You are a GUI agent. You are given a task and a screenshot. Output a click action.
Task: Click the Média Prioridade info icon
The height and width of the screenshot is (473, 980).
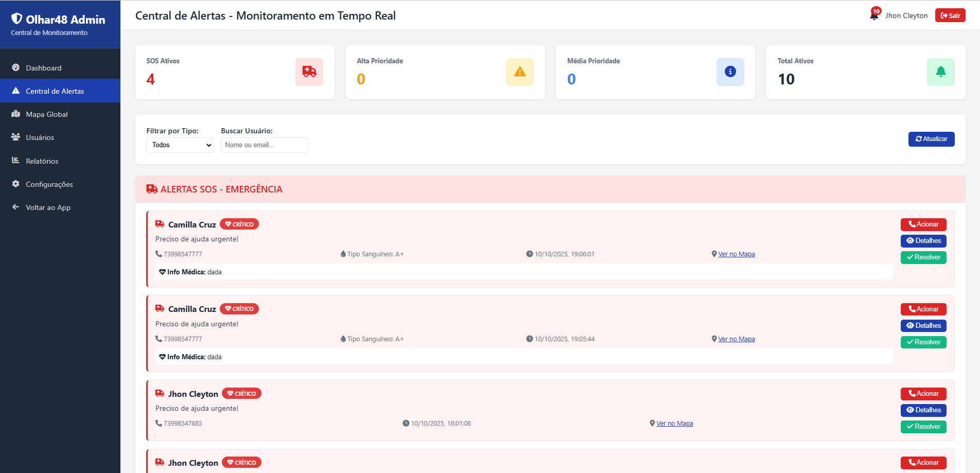tap(730, 72)
